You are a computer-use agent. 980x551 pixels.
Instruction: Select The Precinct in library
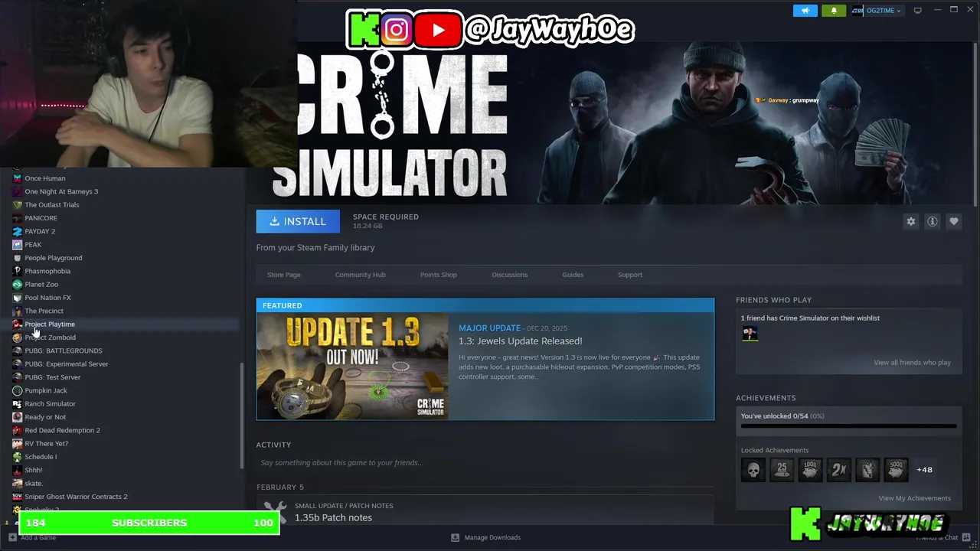point(44,311)
